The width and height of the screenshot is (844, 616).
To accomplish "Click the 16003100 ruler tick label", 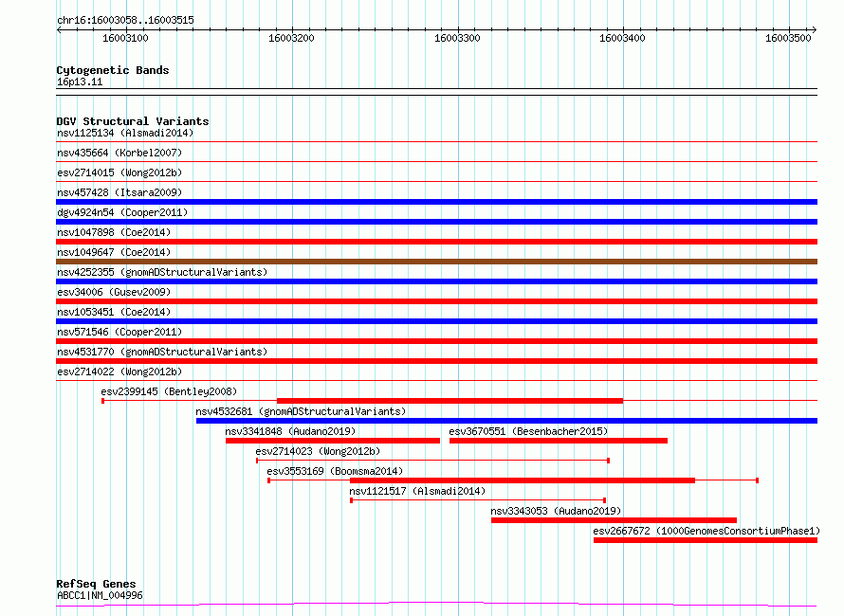I will (x=125, y=38).
